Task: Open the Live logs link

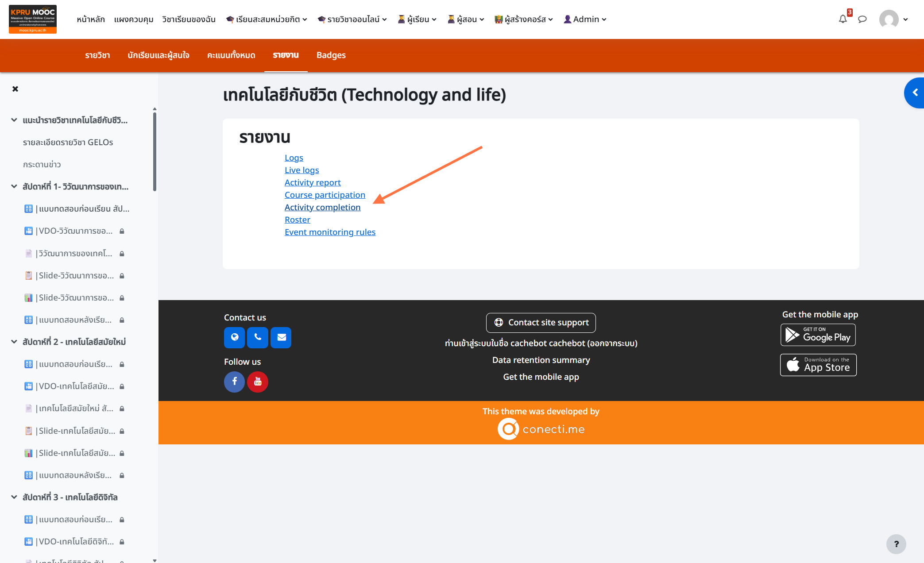Action: [302, 170]
